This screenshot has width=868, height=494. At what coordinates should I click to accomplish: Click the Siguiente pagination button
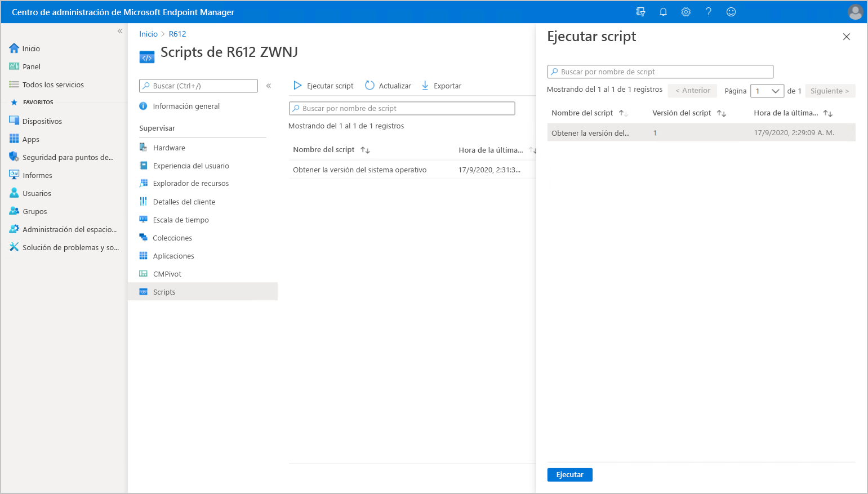tap(830, 91)
